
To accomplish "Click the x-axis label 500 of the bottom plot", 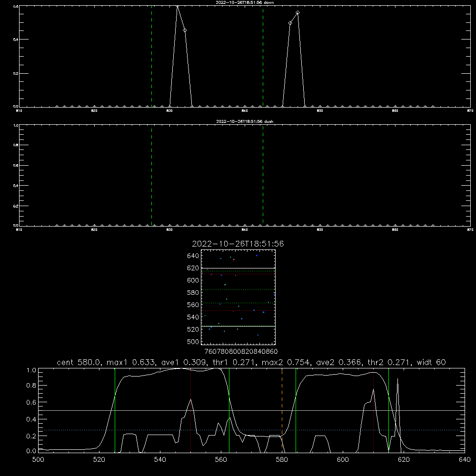I will pos(38,459).
